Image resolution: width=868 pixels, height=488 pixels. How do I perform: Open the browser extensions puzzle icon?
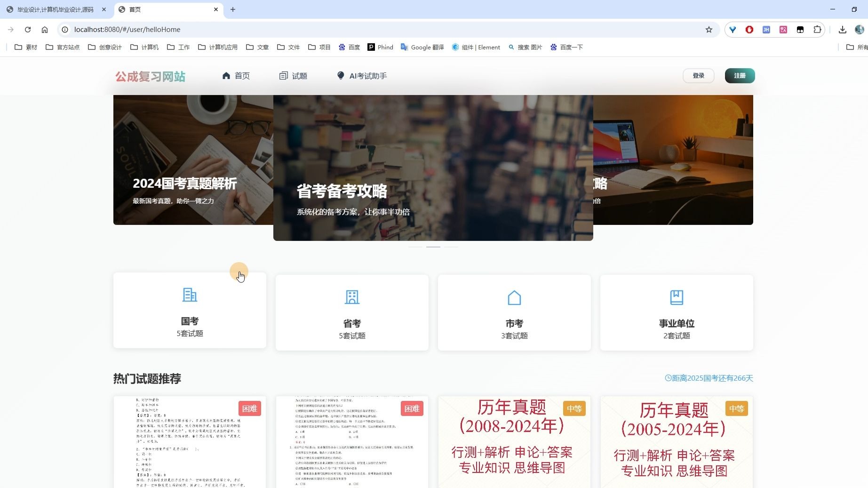pos(817,30)
